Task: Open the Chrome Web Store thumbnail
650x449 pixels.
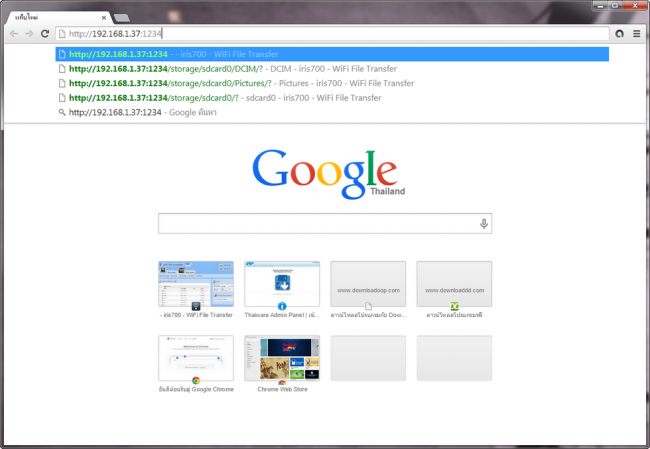Action: [x=282, y=358]
